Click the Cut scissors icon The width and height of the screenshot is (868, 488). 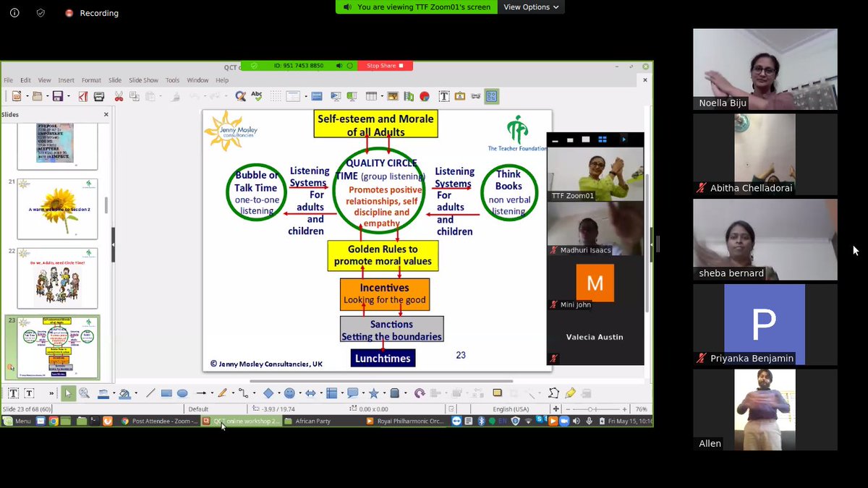point(119,96)
